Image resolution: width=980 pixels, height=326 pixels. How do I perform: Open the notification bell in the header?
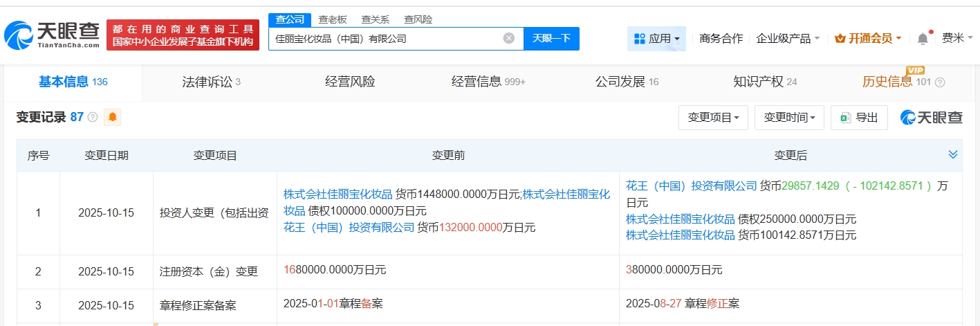tap(923, 39)
